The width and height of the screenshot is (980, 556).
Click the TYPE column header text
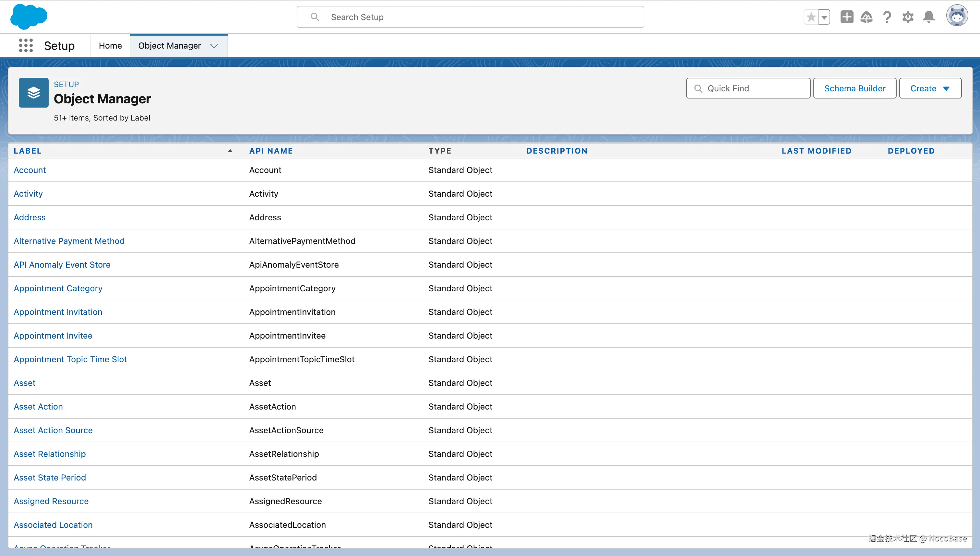(x=440, y=151)
